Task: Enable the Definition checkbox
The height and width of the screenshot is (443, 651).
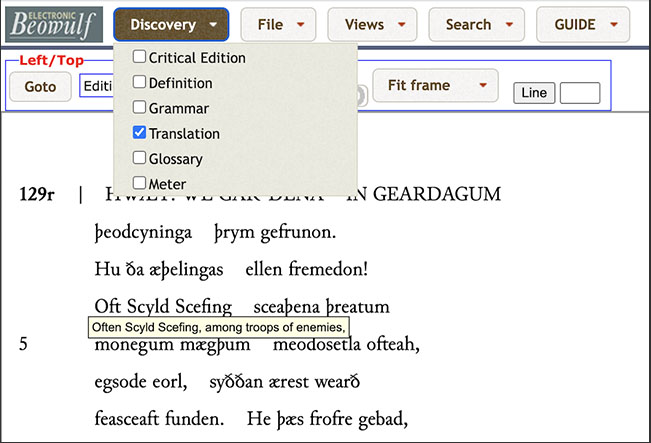Action: (139, 82)
